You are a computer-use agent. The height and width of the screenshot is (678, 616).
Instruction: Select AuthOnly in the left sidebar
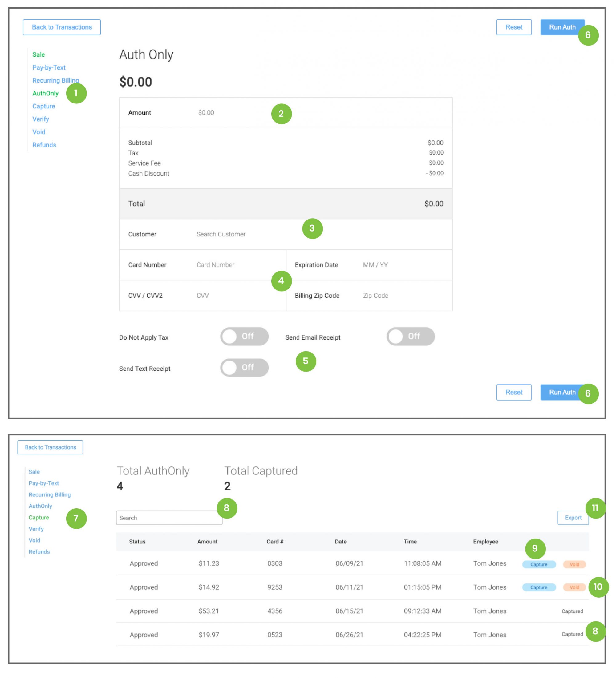[45, 93]
